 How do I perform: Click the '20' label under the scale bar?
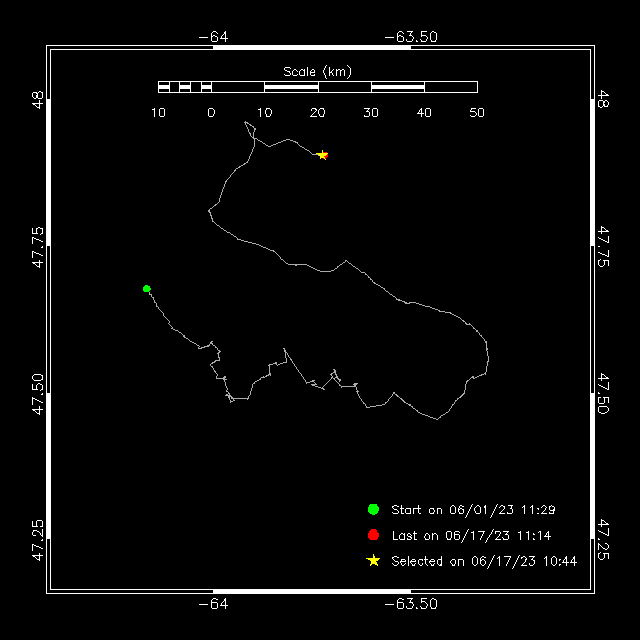[x=317, y=113]
